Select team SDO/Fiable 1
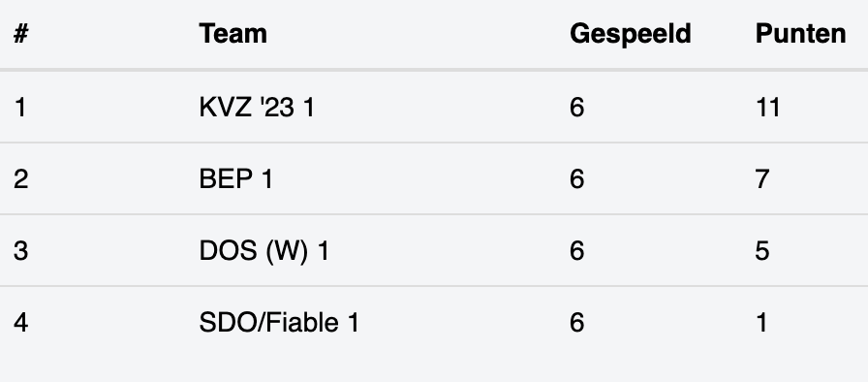 pos(278,322)
